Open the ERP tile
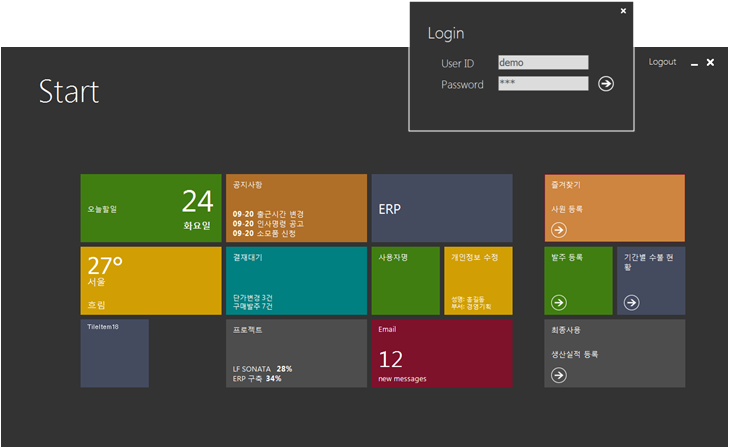Image resolution: width=729 pixels, height=448 pixels. click(441, 208)
